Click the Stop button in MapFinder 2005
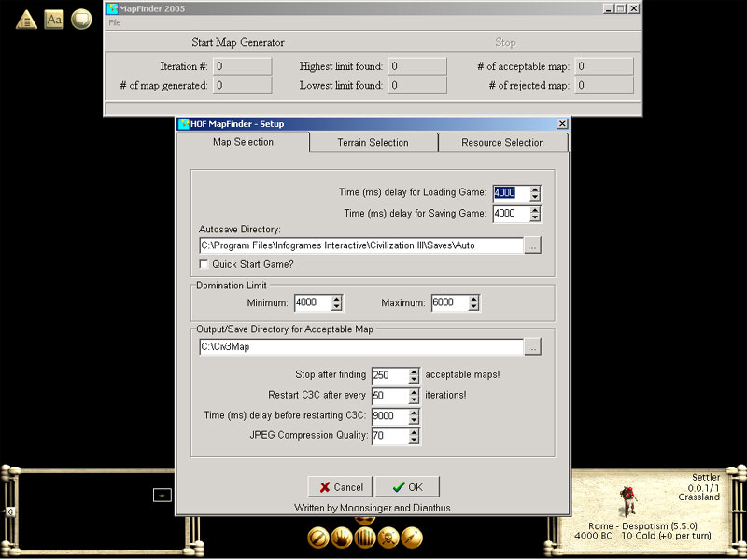 (505, 42)
